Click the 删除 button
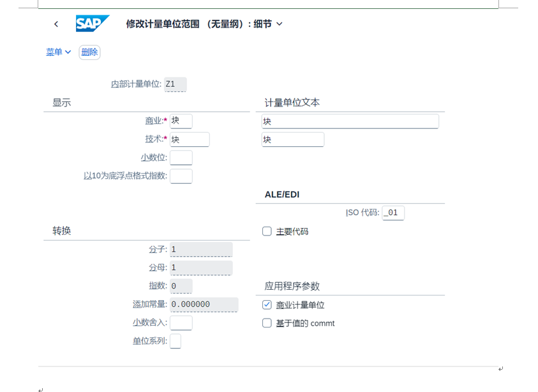538x392 pixels. pyautogui.click(x=89, y=52)
